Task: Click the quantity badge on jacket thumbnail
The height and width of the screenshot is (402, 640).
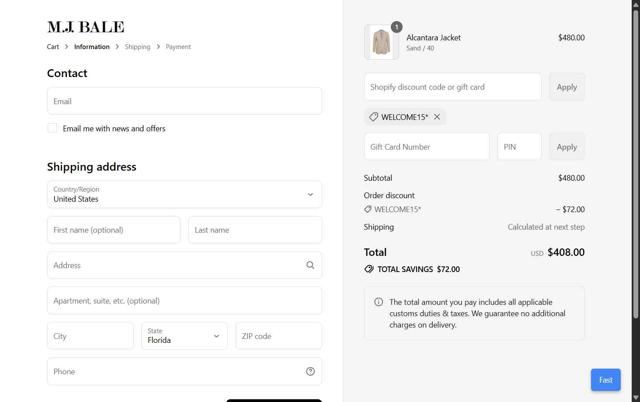Action: (x=396, y=27)
